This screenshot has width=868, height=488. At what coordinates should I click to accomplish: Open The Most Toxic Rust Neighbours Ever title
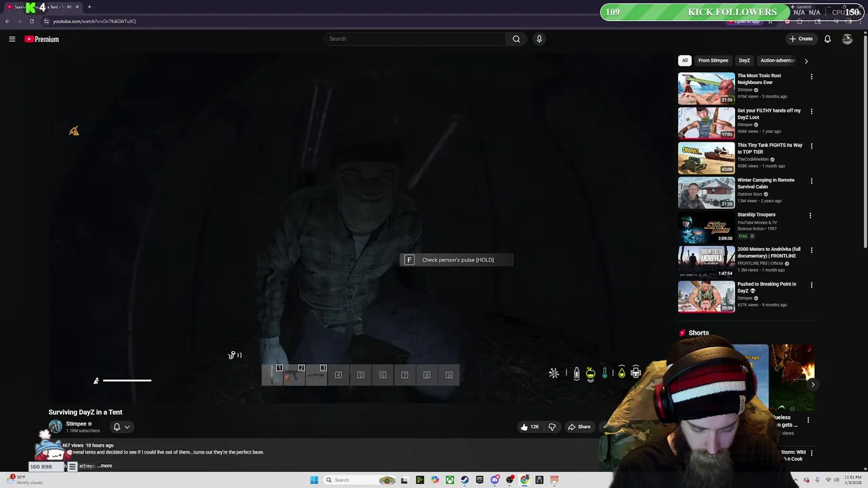click(759, 79)
